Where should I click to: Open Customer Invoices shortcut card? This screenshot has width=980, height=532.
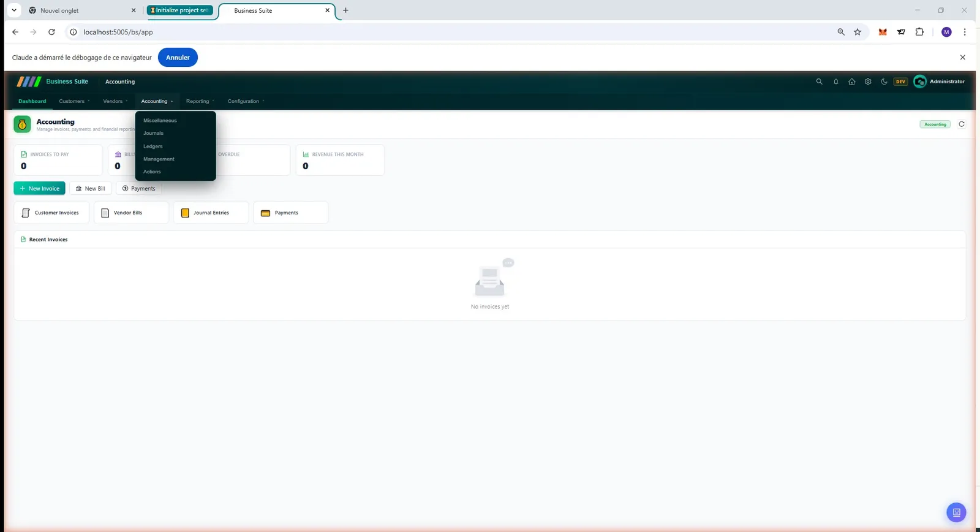[51, 213]
